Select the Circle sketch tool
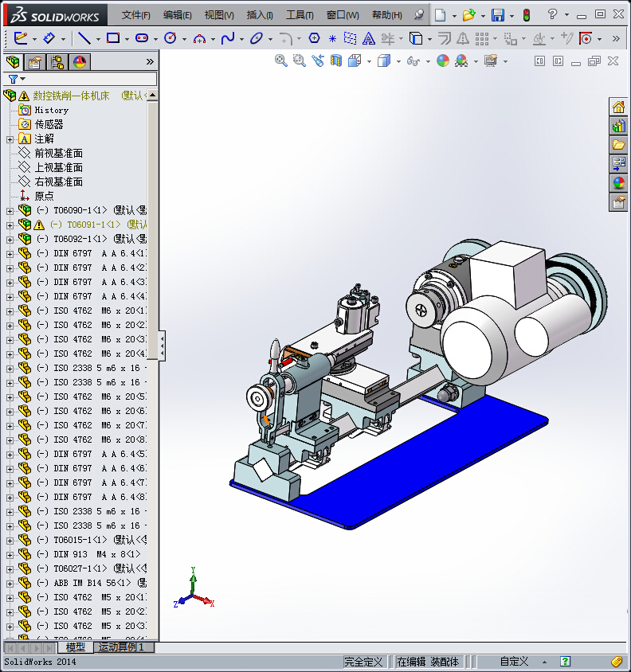Screen dimensions: 631x672 pos(170,38)
